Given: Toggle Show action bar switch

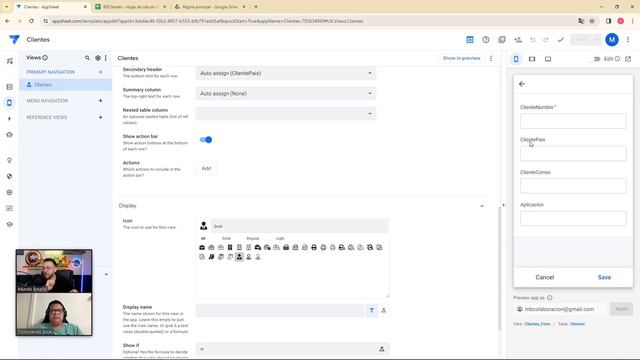Looking at the screenshot, I should [x=206, y=140].
